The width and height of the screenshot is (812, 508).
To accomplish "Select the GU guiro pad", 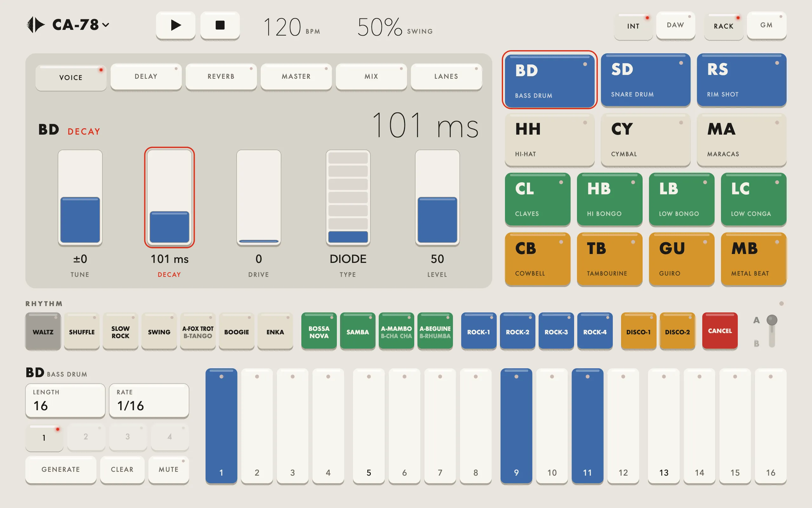I will pos(681,259).
